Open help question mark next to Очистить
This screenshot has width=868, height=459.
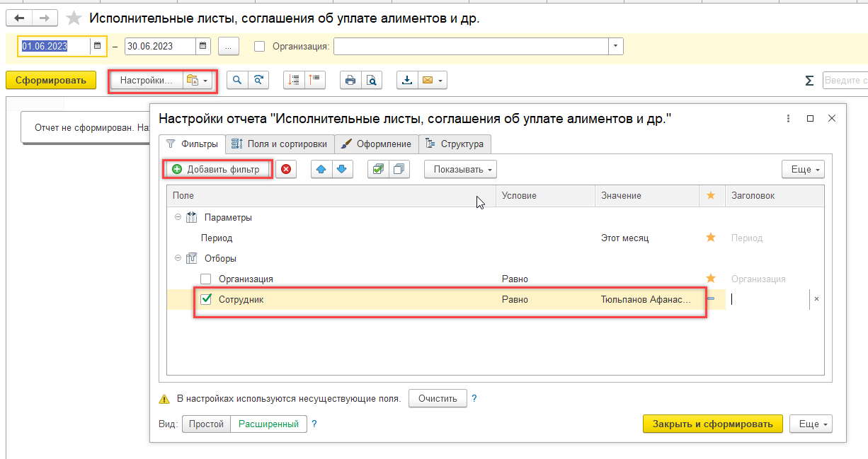pos(474,398)
